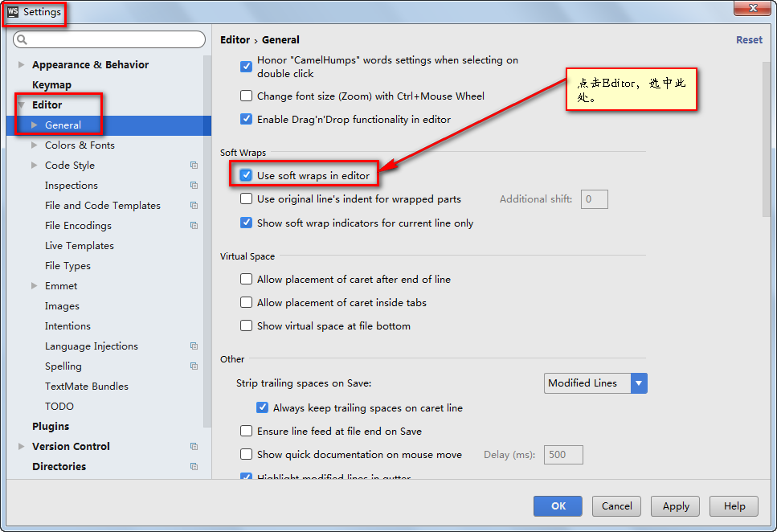Click project-scope icon beside Language Injections
This screenshot has width=777, height=532.
pos(194,346)
